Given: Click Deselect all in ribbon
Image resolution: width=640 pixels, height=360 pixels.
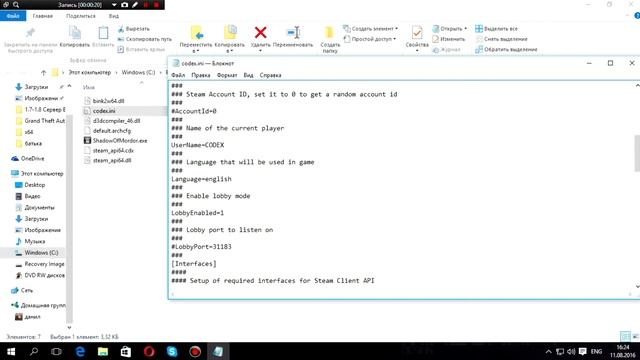Looking at the screenshot, I should click(x=502, y=39).
